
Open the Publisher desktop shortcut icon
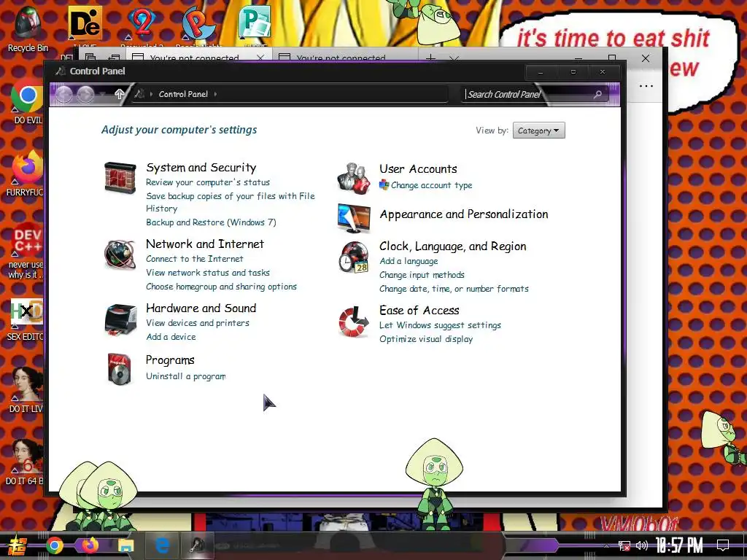255,23
